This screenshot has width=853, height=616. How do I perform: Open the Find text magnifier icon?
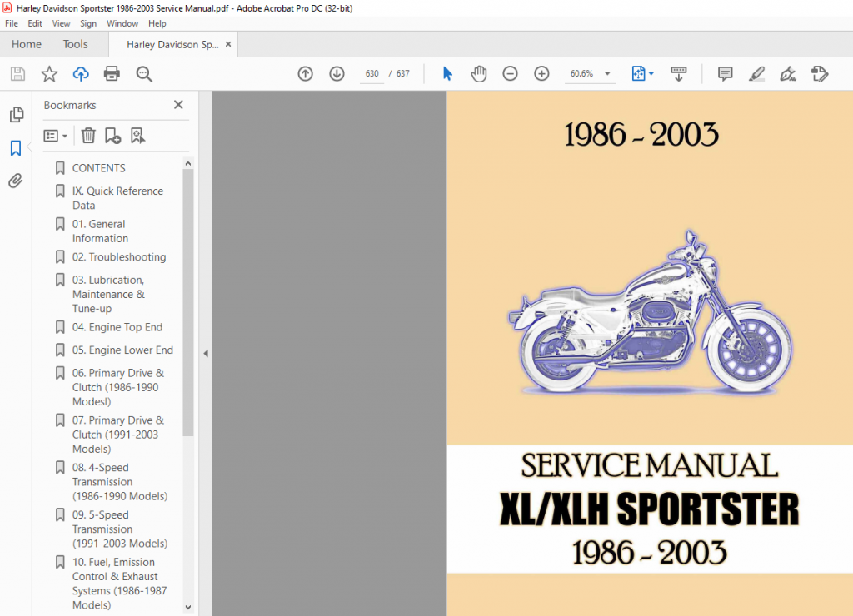tap(144, 73)
